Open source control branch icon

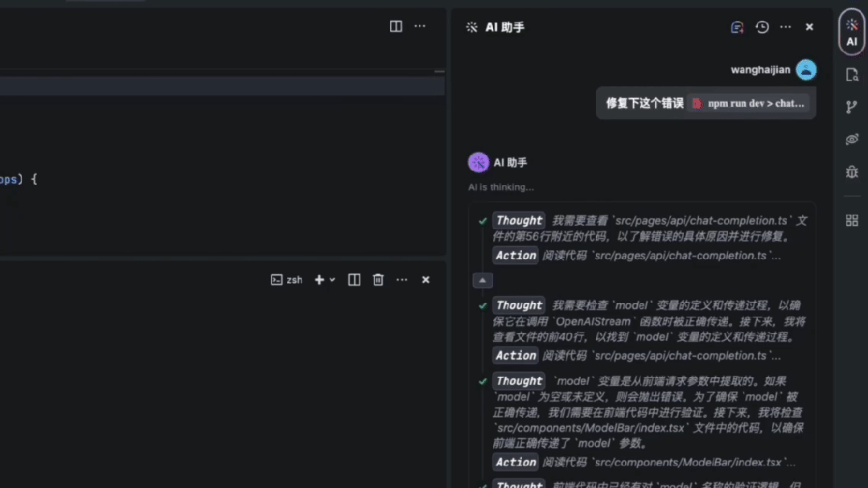[852, 107]
